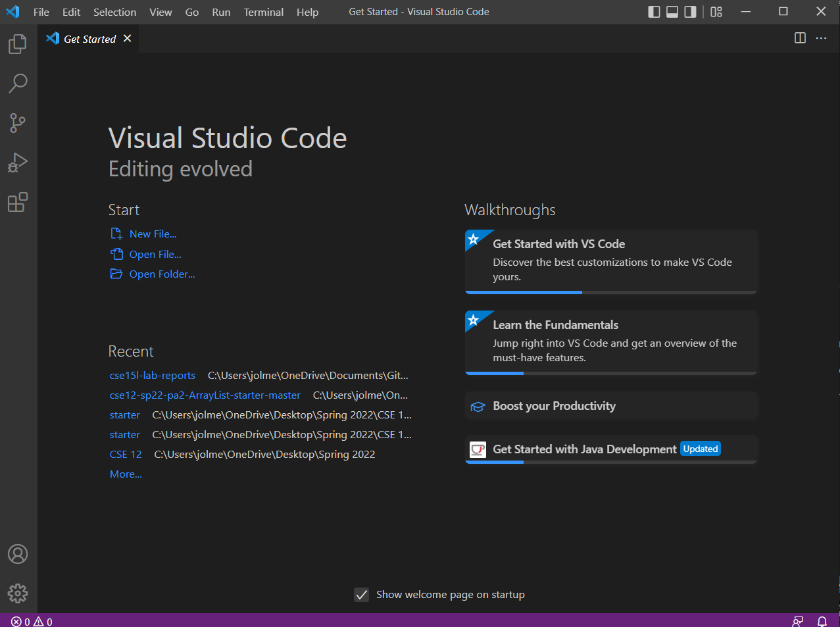Open the Customize Layout menu
The width and height of the screenshot is (840, 627).
(x=716, y=12)
